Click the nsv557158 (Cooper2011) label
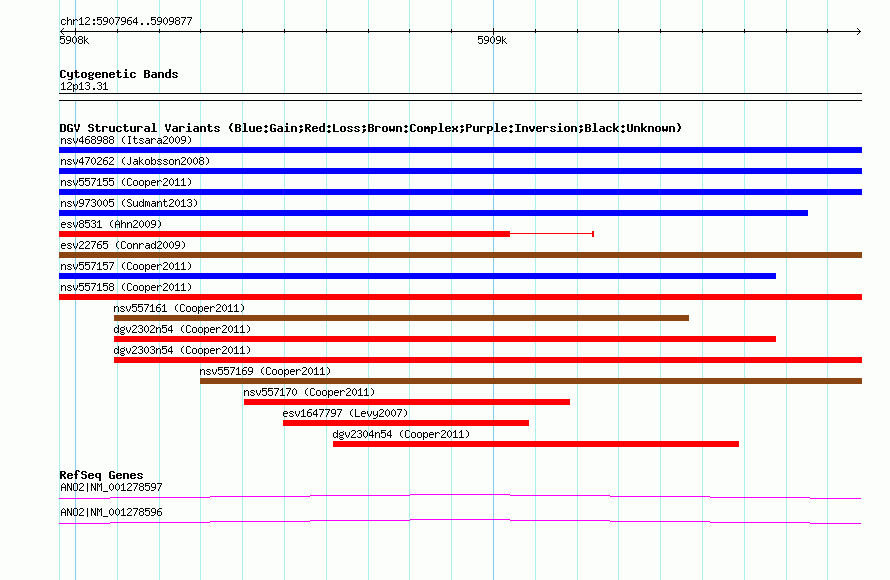Screen dimensions: 890x580 (x=126, y=287)
